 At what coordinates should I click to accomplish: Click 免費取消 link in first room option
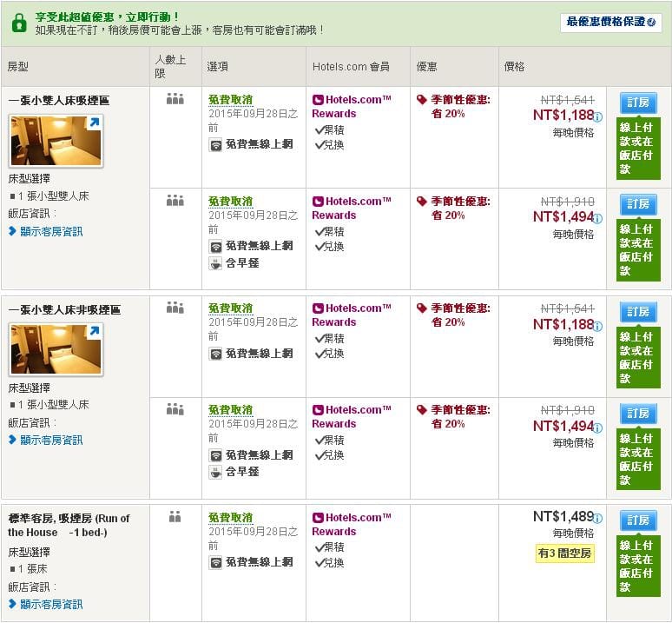(x=230, y=100)
